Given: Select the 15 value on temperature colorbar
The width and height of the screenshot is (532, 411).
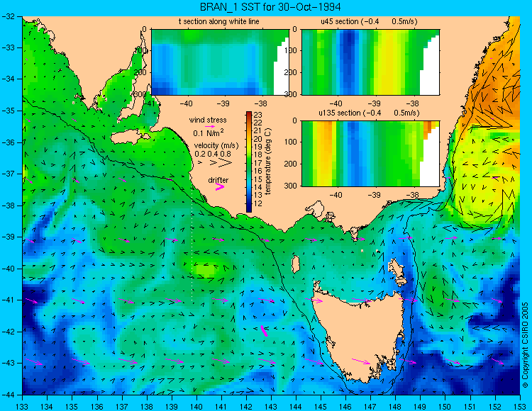Looking at the screenshot, I should (258, 179).
